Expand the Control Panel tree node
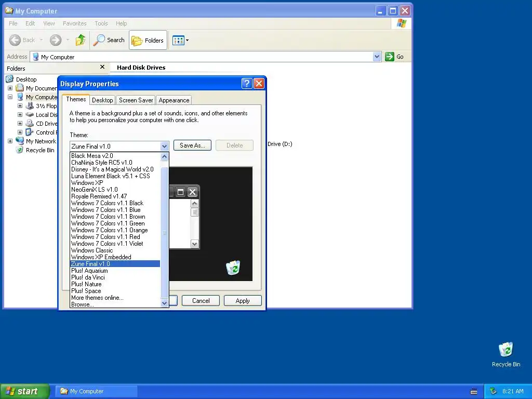532x399 pixels. (x=20, y=132)
